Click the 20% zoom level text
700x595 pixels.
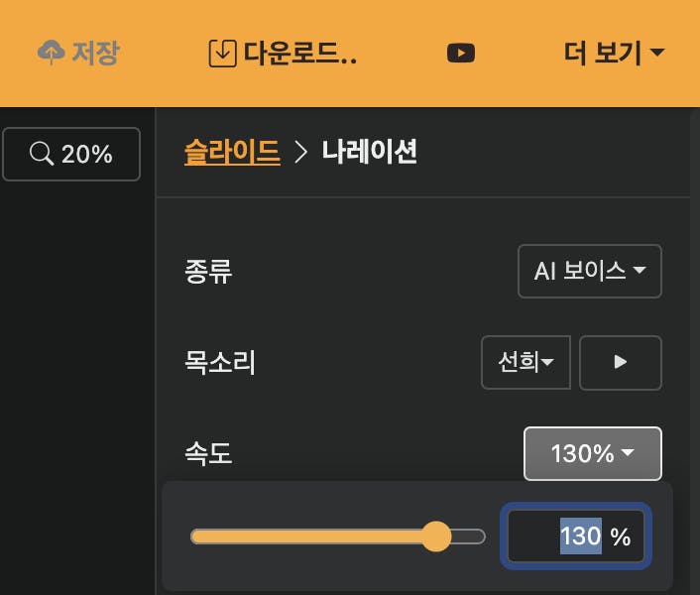tap(87, 154)
